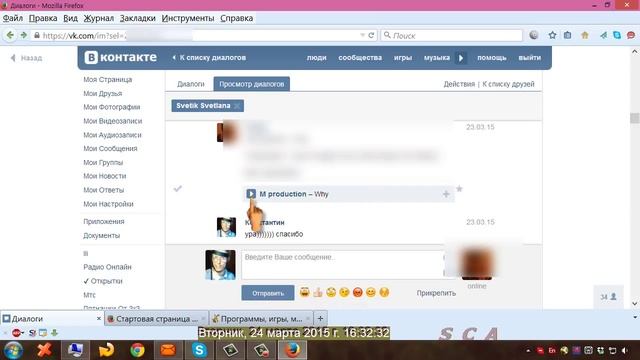The image size is (640, 360).
Task: Open the Справка menu
Action: pos(237,18)
